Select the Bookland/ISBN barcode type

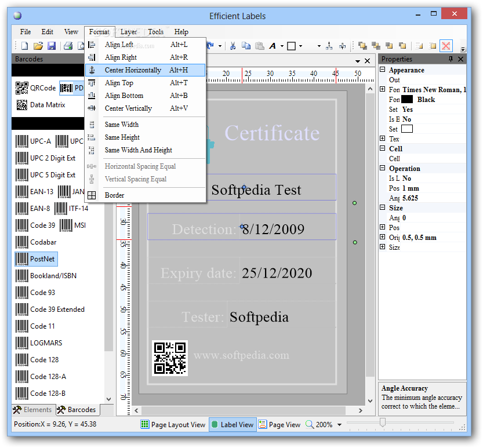(46, 276)
